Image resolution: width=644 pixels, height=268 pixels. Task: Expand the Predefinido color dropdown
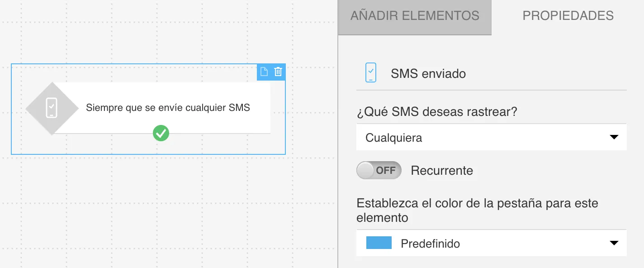tap(492, 243)
